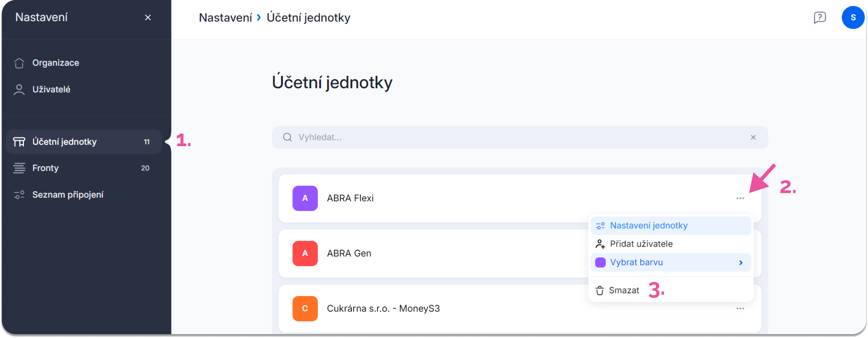Click the search magnifier icon

[287, 137]
